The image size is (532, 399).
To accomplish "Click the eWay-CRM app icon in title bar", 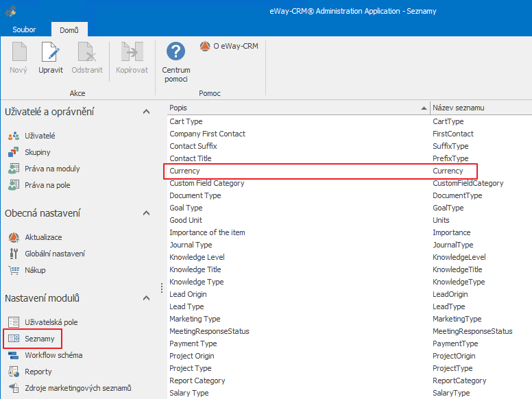I will [11, 11].
